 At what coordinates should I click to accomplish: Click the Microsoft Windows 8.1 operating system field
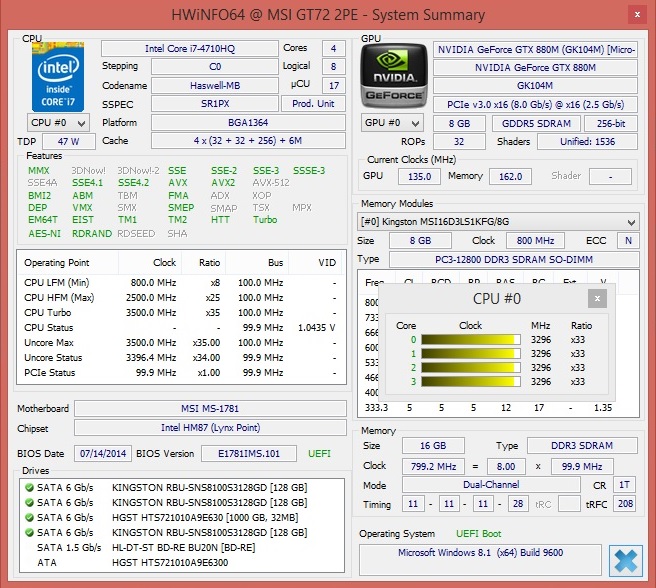[480, 560]
